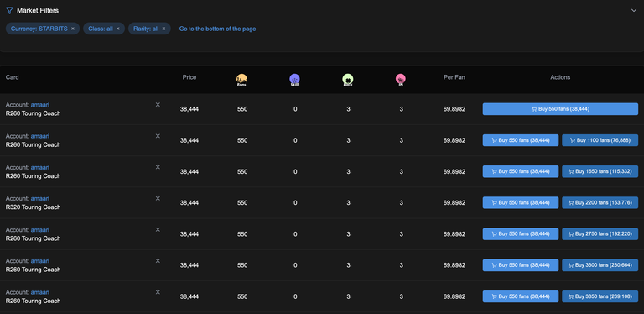
Task: Sort by the Price column header
Action: pos(190,77)
